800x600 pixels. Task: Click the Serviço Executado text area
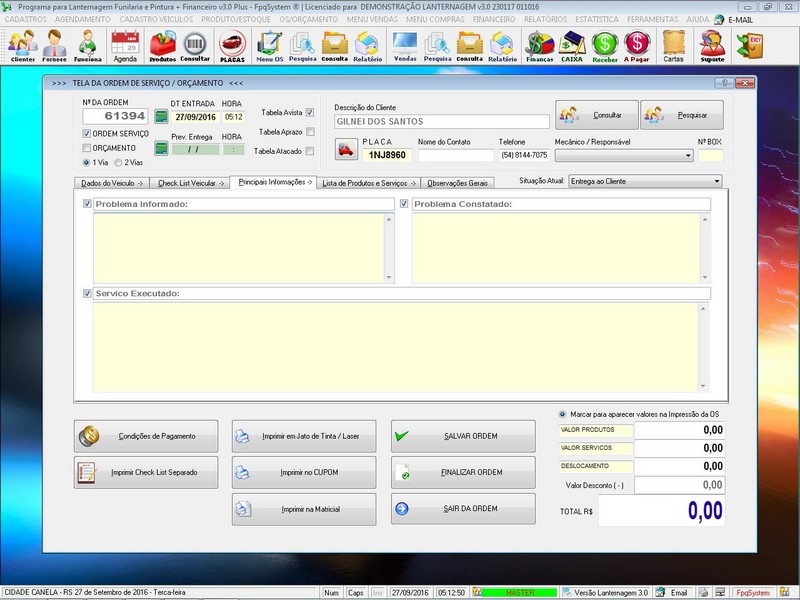[395, 345]
